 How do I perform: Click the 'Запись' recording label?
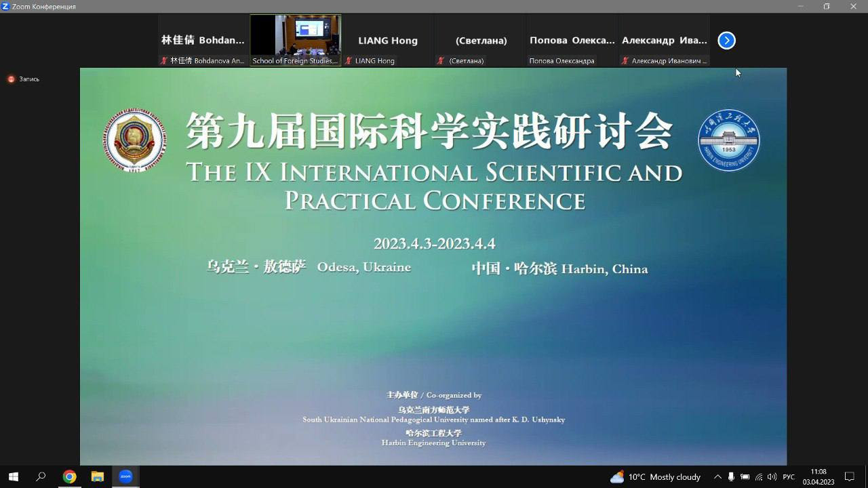29,79
